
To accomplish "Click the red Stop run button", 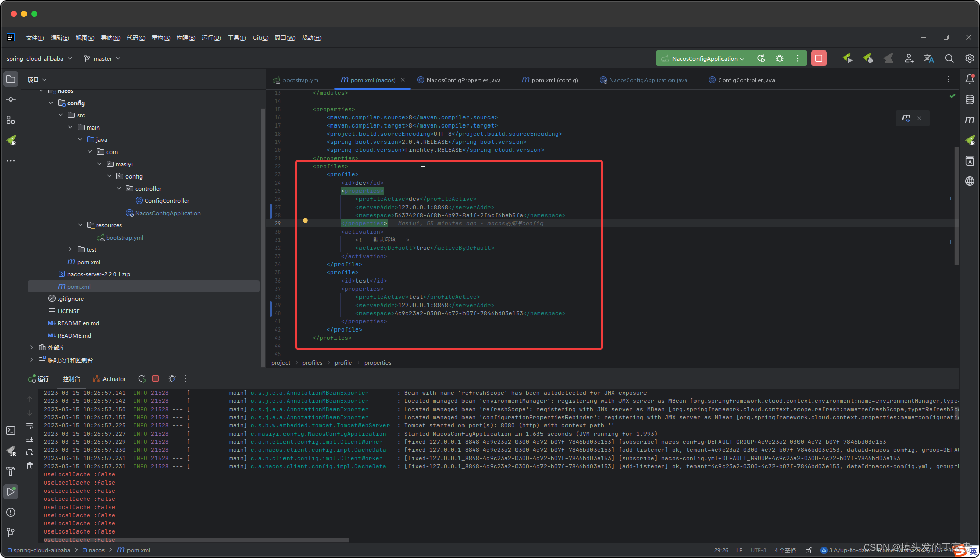I will click(x=818, y=59).
